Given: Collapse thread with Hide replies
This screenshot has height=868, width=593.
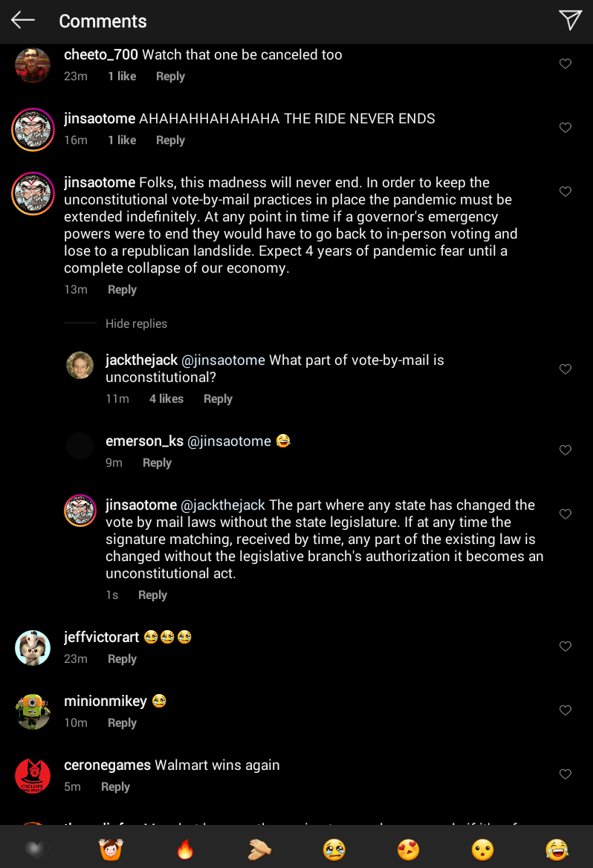Looking at the screenshot, I should tap(136, 324).
